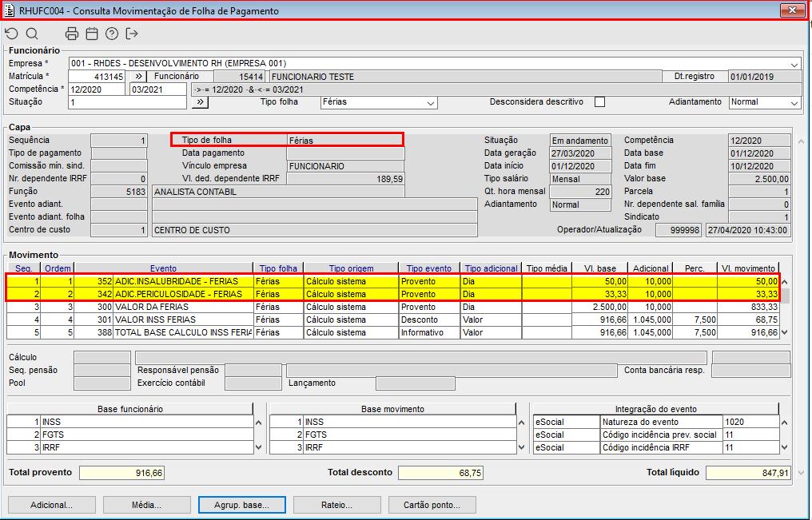Open the Cartão ponto... button
This screenshot has height=520, width=812.
pos(432,505)
